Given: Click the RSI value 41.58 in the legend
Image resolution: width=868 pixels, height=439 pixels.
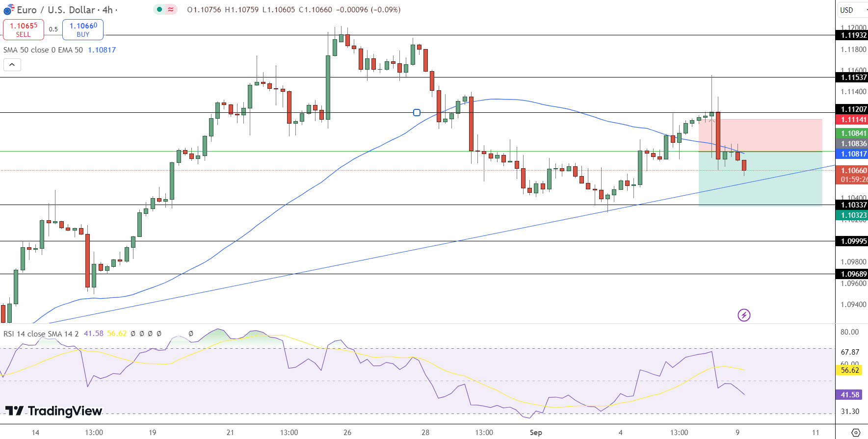Looking at the screenshot, I should (x=94, y=334).
